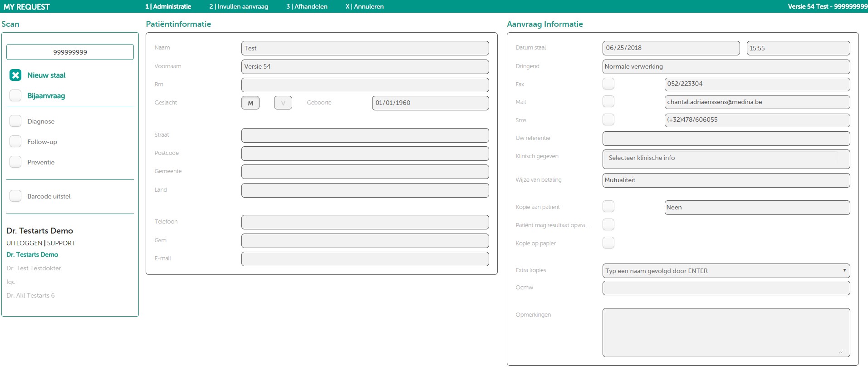Select the Iqc user entry
The width and height of the screenshot is (868, 373).
coord(11,282)
